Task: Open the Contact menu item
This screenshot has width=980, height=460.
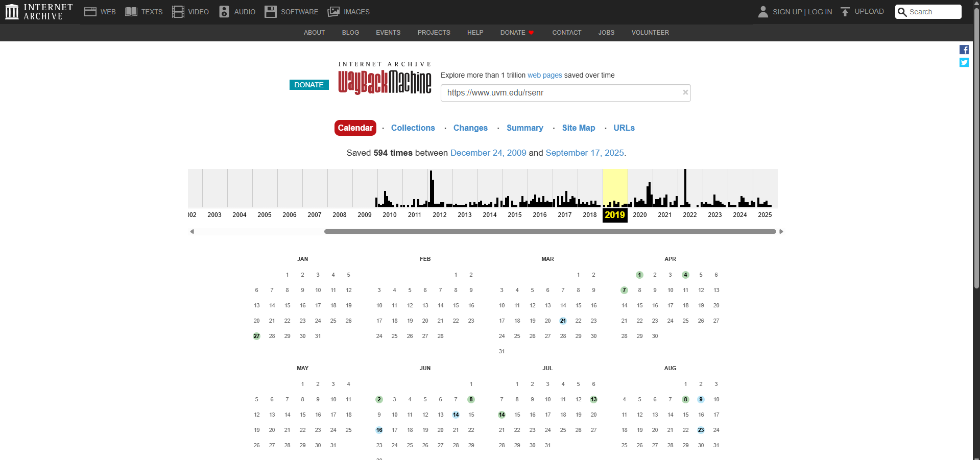Action: coord(566,33)
